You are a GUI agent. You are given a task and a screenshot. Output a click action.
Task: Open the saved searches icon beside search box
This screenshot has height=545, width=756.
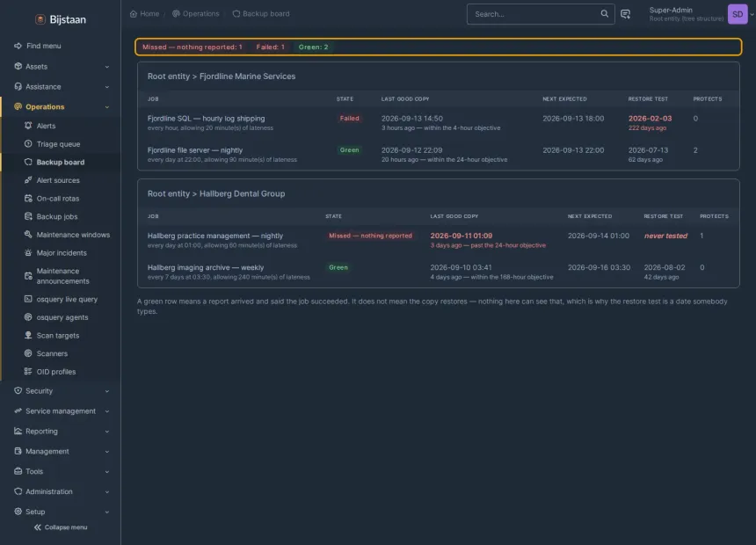click(625, 14)
